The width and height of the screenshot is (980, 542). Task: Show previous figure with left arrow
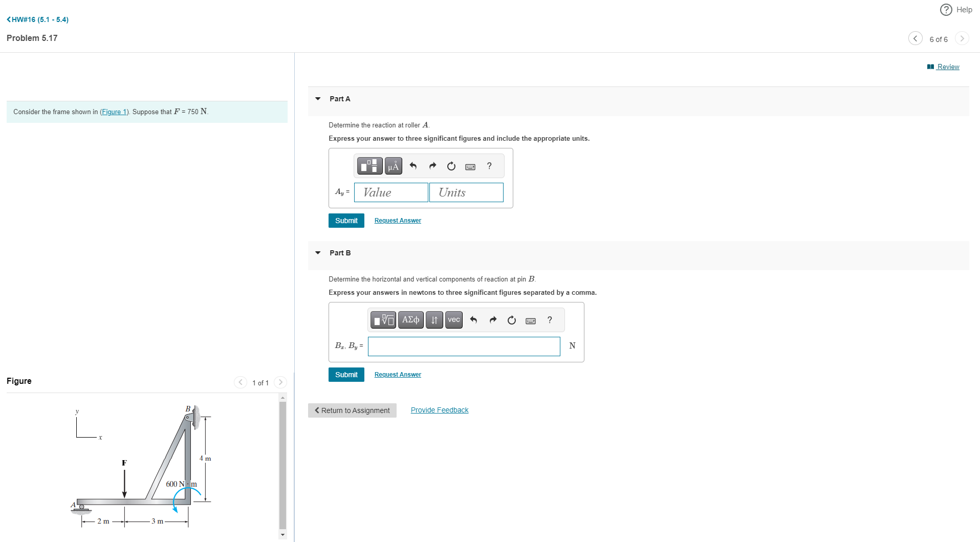click(241, 382)
